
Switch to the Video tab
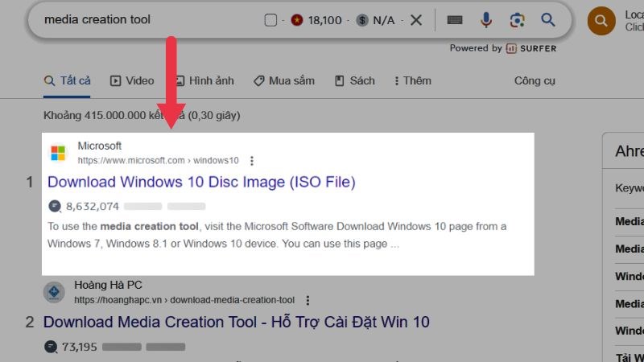pyautogui.click(x=132, y=81)
